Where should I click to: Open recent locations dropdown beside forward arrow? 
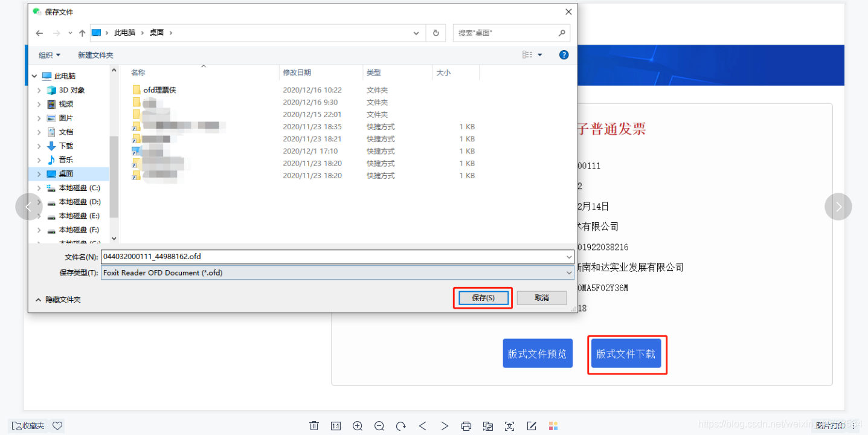[x=71, y=33]
